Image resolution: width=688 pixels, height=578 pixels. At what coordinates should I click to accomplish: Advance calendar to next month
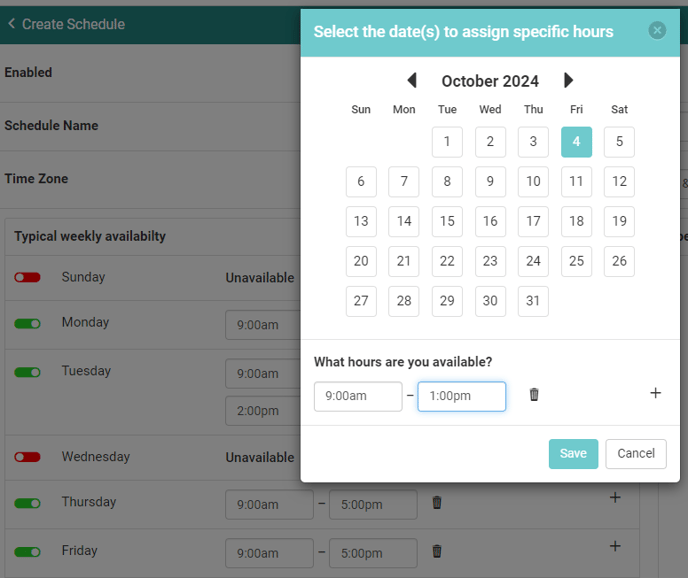pyautogui.click(x=569, y=81)
